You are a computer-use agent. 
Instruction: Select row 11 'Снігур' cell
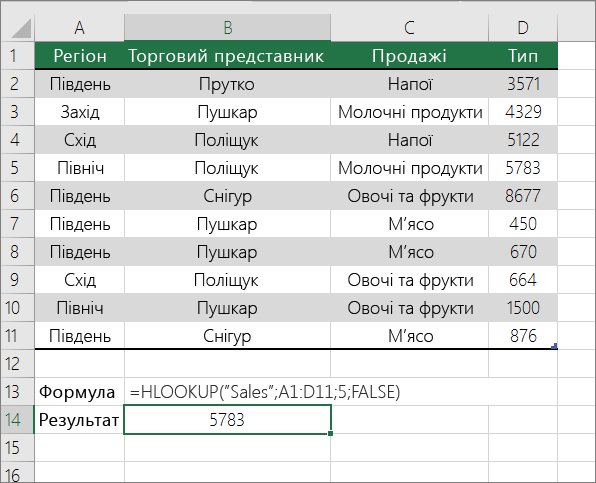[x=227, y=336]
